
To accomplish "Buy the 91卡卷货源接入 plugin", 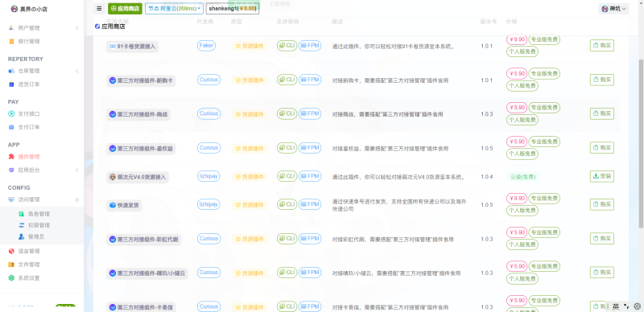I will pyautogui.click(x=602, y=46).
